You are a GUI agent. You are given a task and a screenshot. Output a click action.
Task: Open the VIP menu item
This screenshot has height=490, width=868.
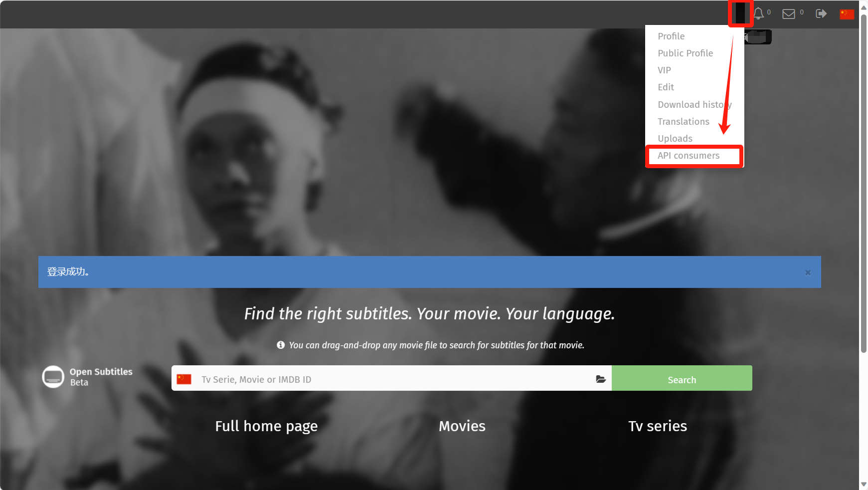[664, 70]
